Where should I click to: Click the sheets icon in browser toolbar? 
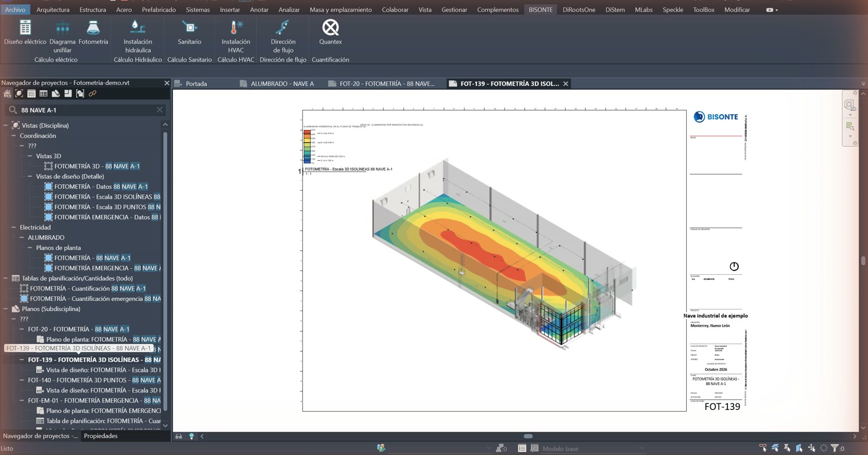point(55,93)
